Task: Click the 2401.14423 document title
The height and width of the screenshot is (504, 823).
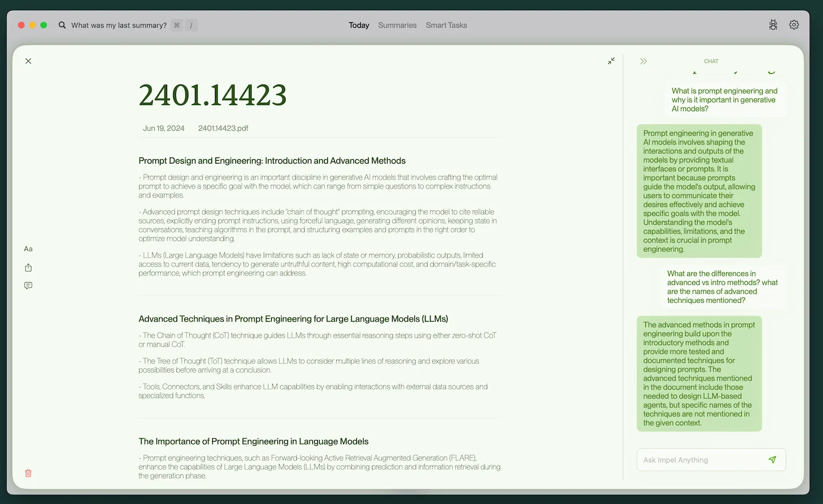Action: coord(212,95)
